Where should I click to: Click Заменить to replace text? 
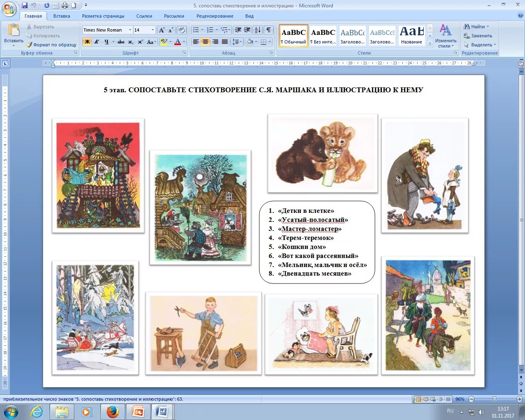point(478,36)
